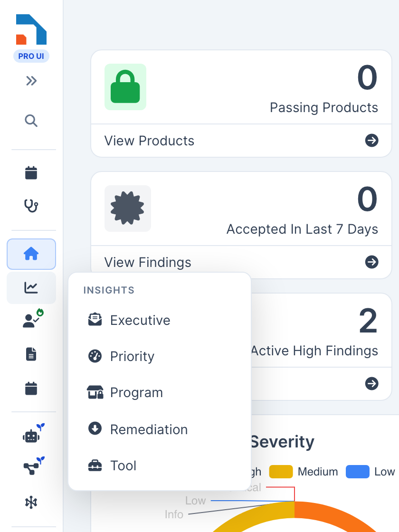The height and width of the screenshot is (532, 399).
Task: Click View Products link
Action: click(x=149, y=141)
